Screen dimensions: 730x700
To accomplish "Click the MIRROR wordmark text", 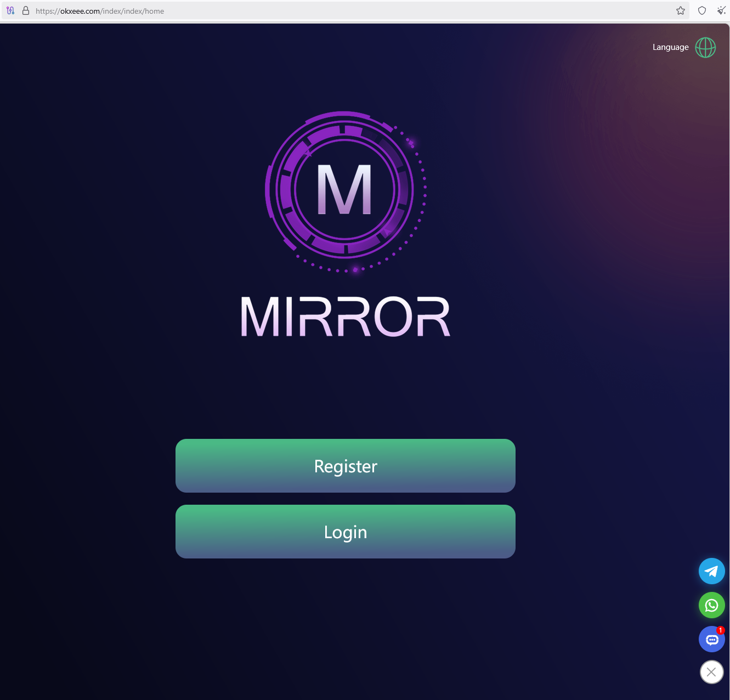I will [x=346, y=317].
